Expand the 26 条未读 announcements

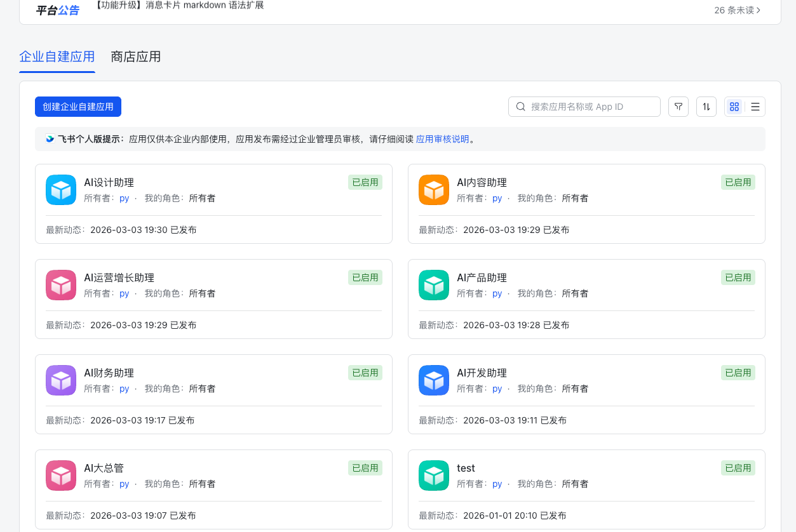pyautogui.click(x=736, y=10)
